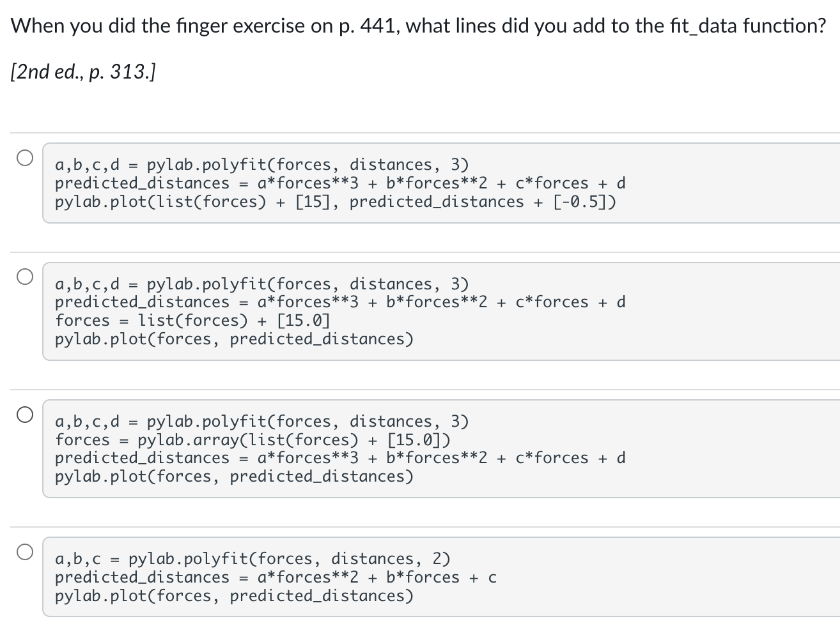
Task: Pick the radio option using pylab.array(list(forces) + [15.0])
Action: 25,415
